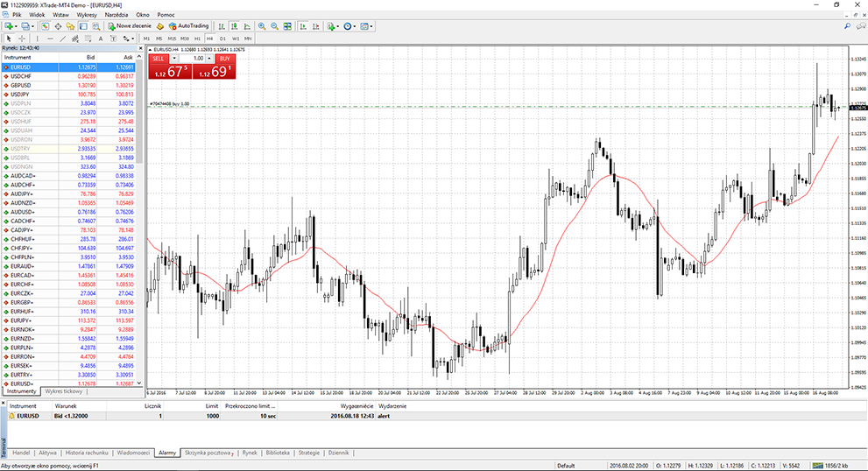Open the Strategy Tester magnifier icon

click(95, 26)
